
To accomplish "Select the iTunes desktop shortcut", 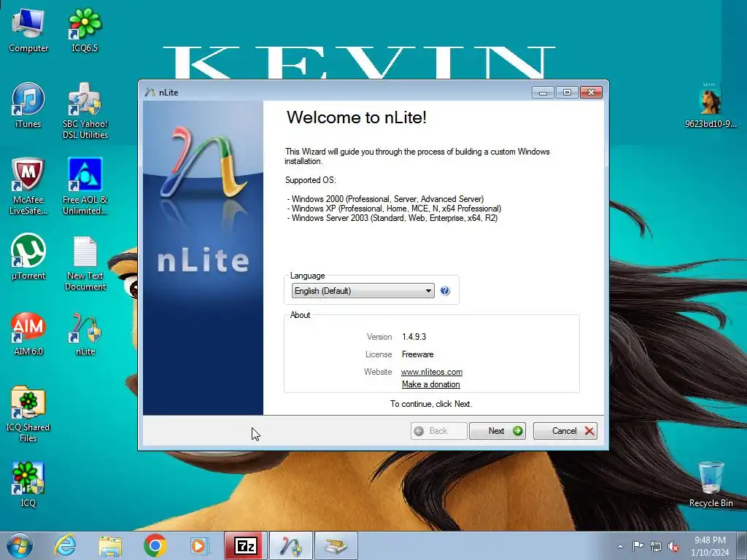I will coord(28,106).
